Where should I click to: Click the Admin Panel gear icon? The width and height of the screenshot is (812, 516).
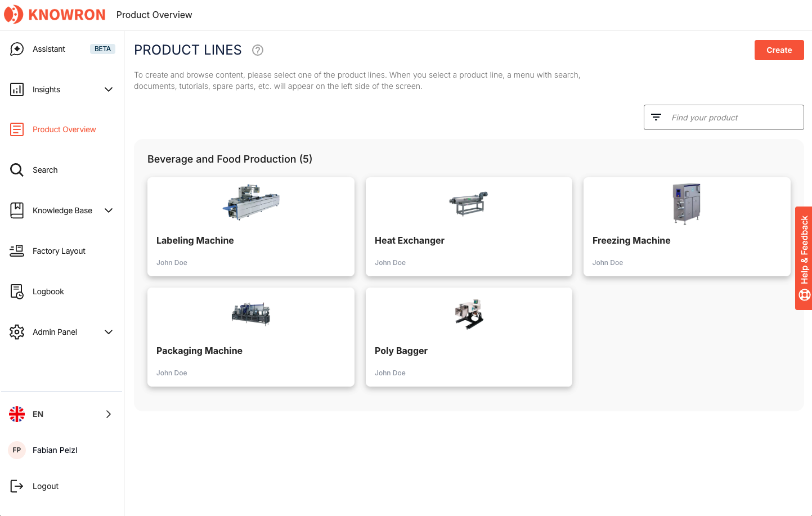17,332
